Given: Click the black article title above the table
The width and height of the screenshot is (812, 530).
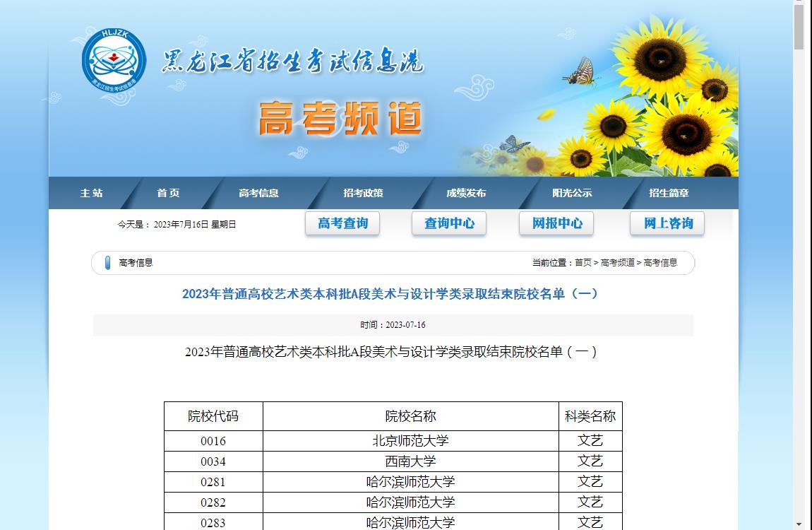Looking at the screenshot, I should (x=391, y=353).
